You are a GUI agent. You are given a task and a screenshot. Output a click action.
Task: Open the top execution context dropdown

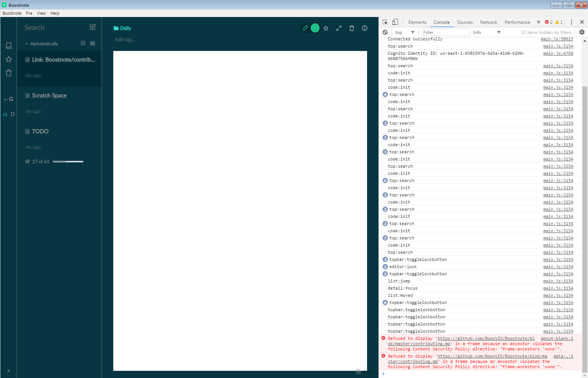point(404,32)
